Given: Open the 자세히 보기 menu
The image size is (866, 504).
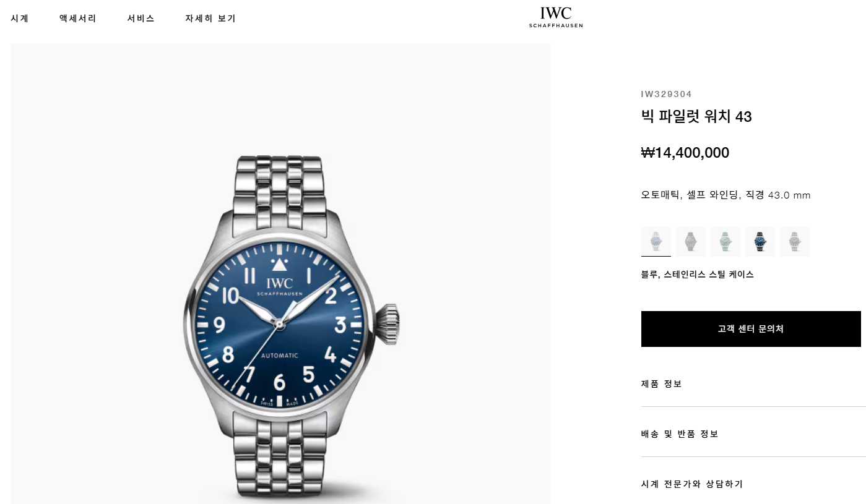Looking at the screenshot, I should 210,19.
